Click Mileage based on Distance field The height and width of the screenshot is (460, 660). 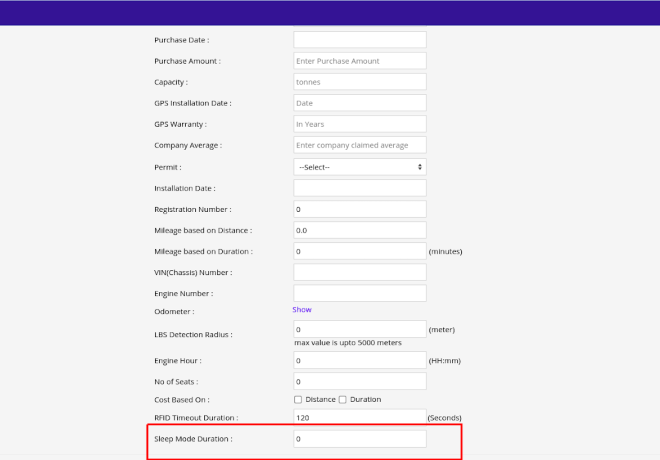point(360,230)
